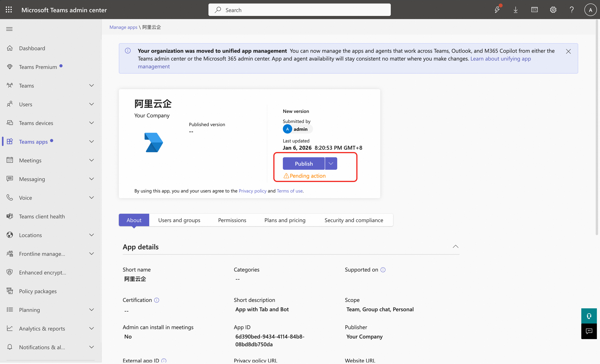
Task: Click the downloads arrow icon in header
Action: (515, 10)
